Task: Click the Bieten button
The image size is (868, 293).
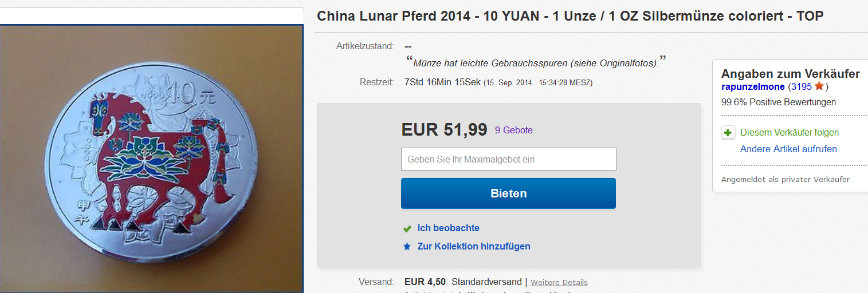Action: [508, 193]
